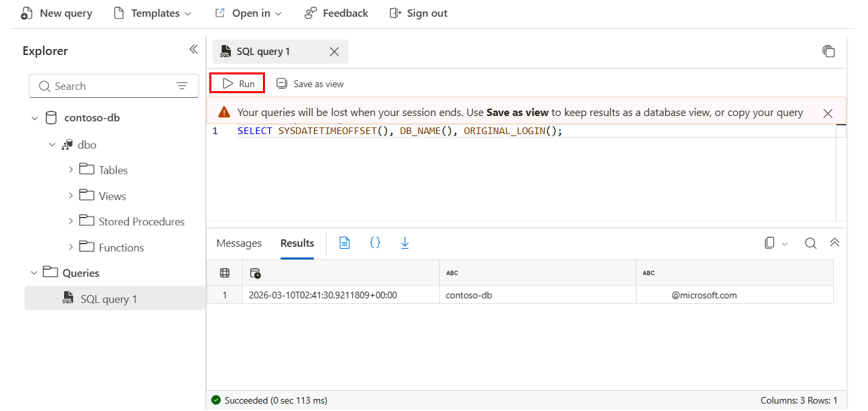Click the Tables folder icon

click(x=87, y=169)
